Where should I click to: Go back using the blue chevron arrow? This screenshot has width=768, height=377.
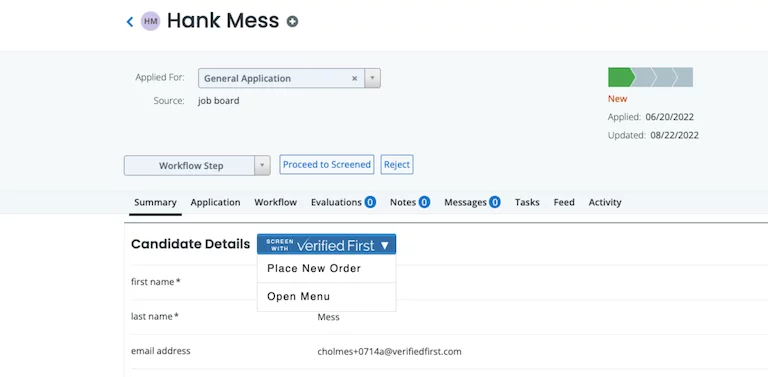pos(130,22)
